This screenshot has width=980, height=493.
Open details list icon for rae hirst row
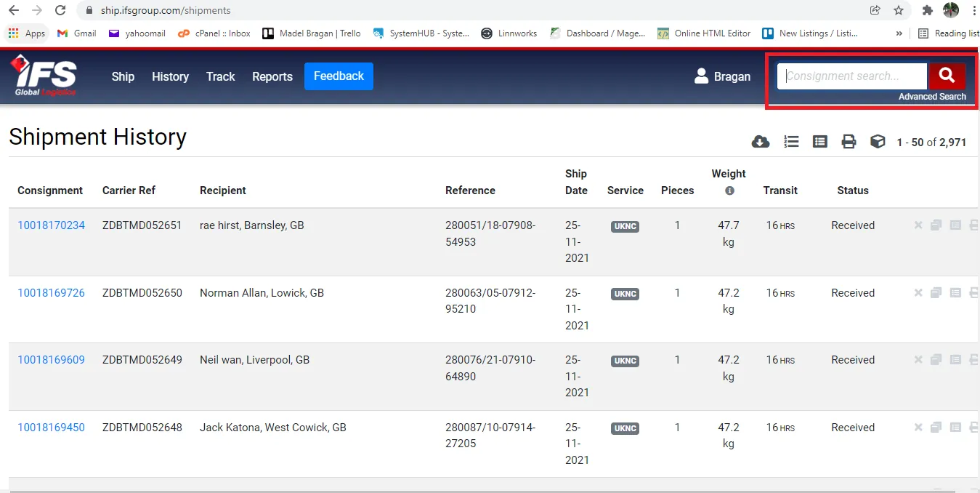(x=955, y=225)
